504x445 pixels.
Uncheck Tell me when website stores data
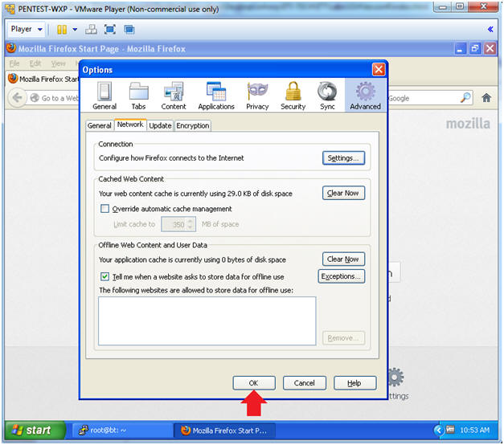[104, 276]
